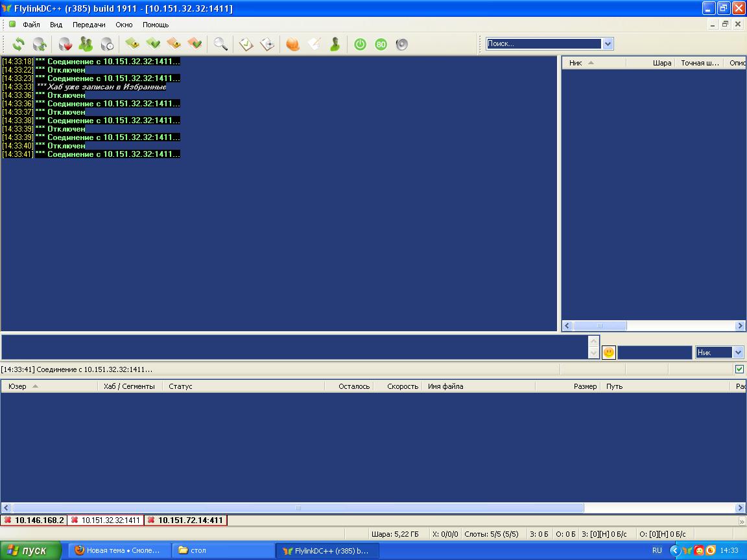Switch to hub tab 10.151.32.32:1411
The image size is (747, 560).
coord(105,520)
